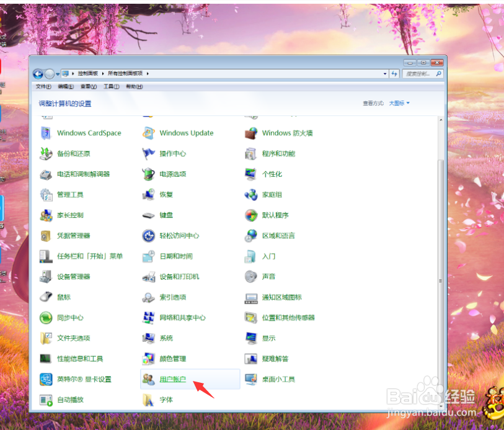Open the 程序和功能 icon

[250, 154]
